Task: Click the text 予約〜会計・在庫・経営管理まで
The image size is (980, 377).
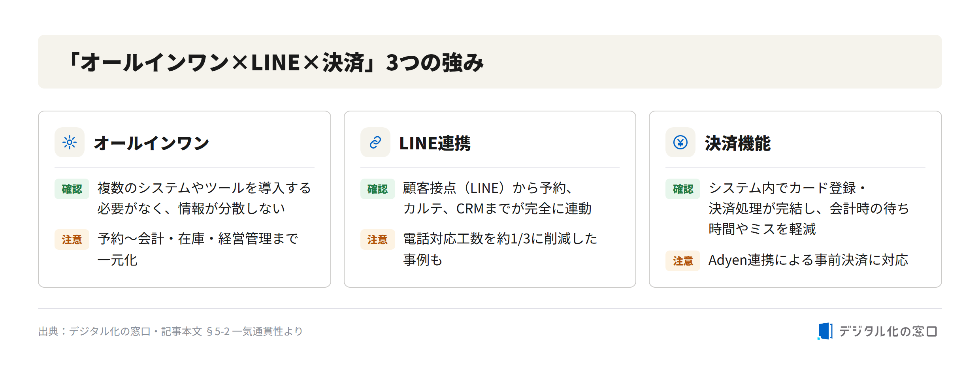Action: click(x=198, y=239)
